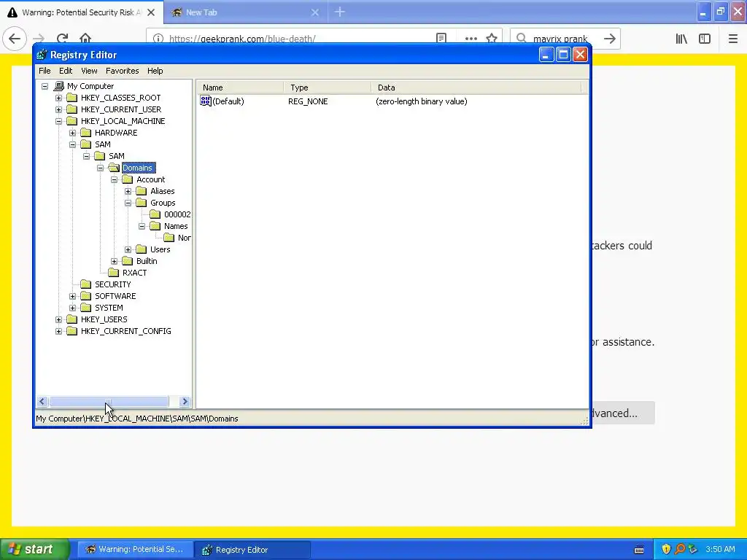Image resolution: width=747 pixels, height=560 pixels.
Task: Click the Registry Editor title bar icon
Action: click(42, 55)
